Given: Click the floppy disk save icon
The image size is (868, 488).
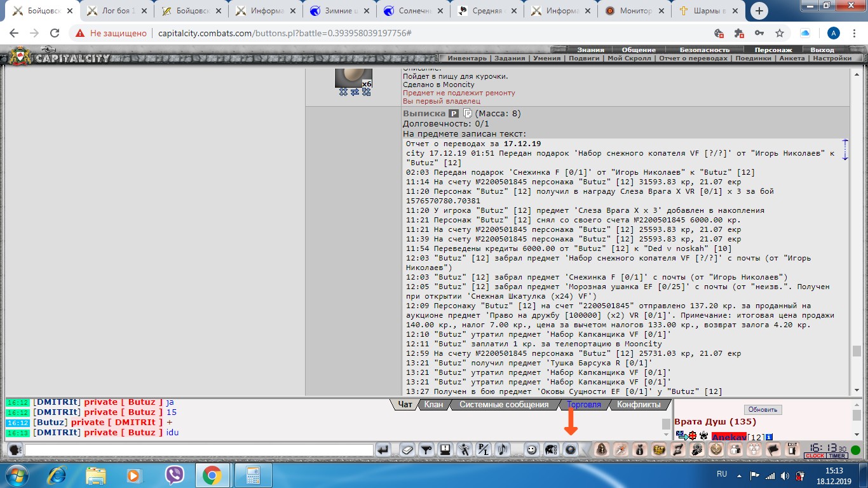Looking at the screenshot, I should point(445,450).
